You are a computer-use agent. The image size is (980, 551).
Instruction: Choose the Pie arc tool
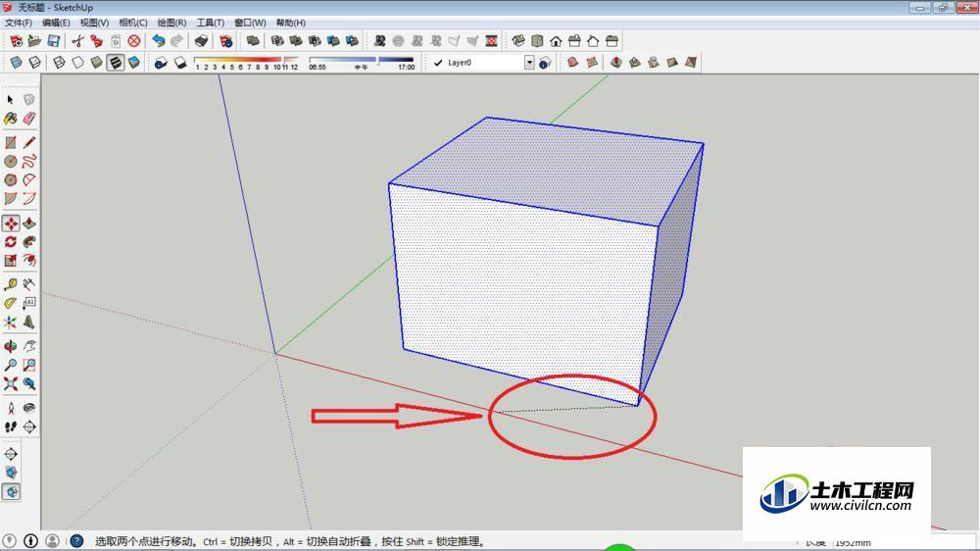click(28, 180)
